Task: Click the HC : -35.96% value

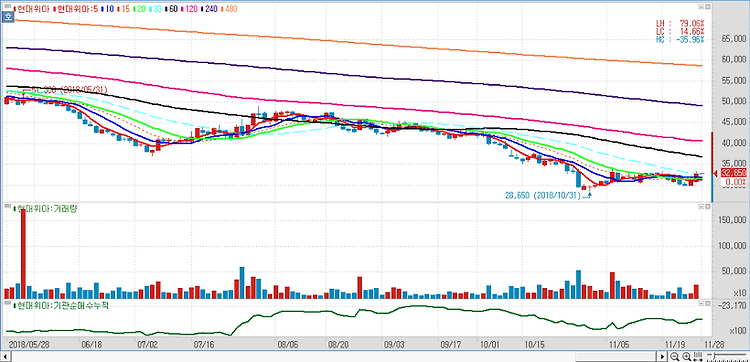Action: [x=680, y=39]
